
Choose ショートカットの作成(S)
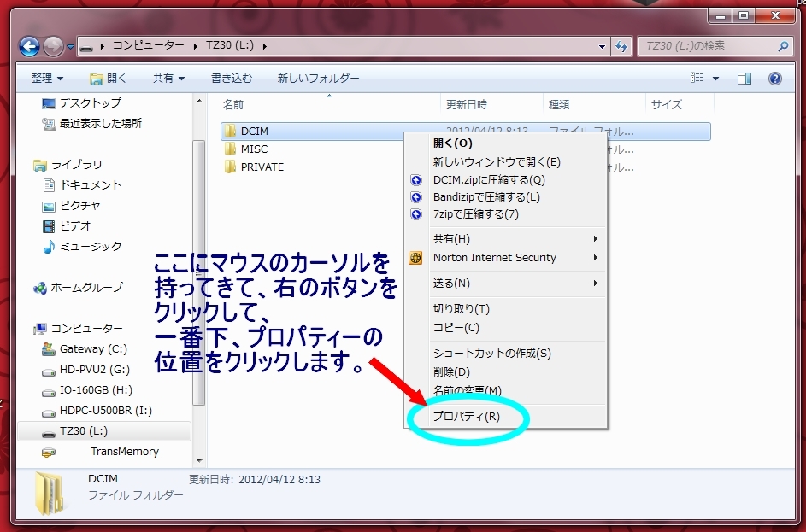[506, 354]
